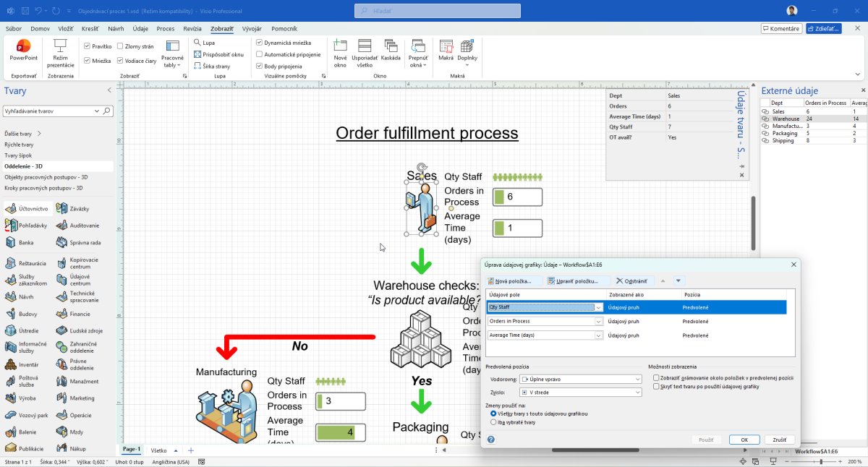
Task: Click the blue help icon in dialog
Action: pyautogui.click(x=491, y=440)
